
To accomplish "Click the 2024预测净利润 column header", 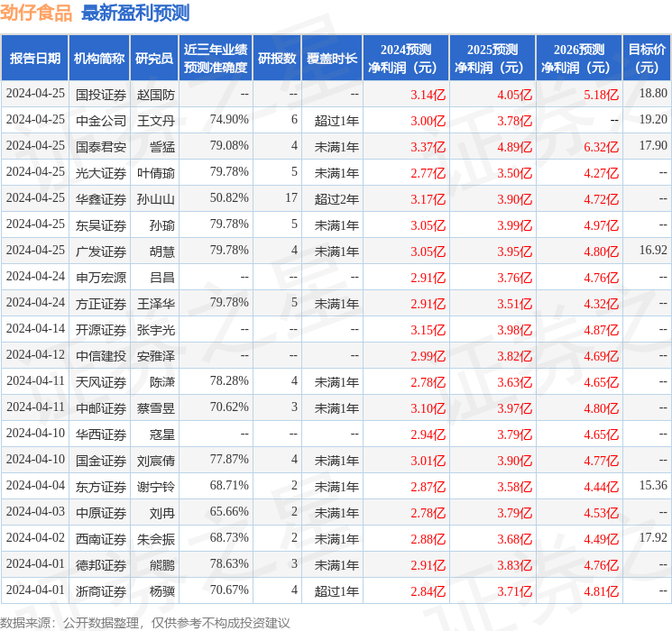I will [x=406, y=59].
